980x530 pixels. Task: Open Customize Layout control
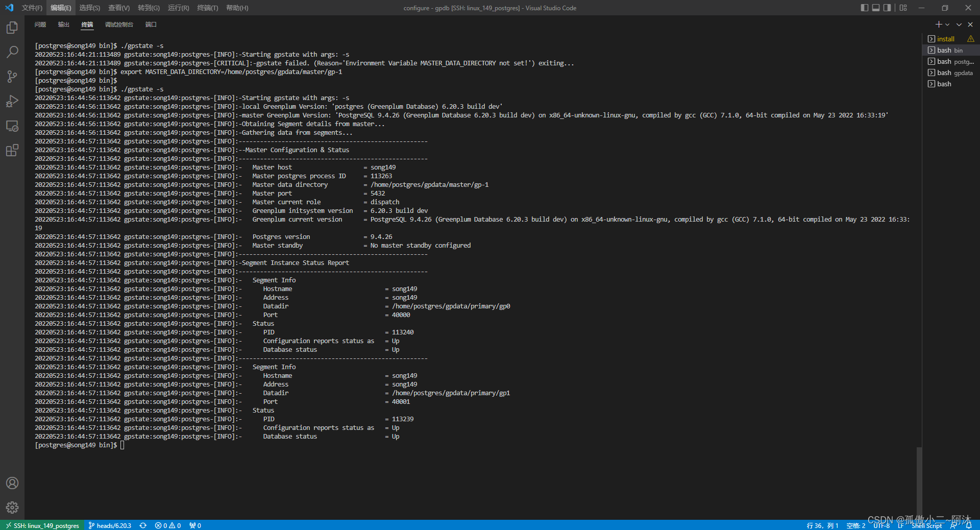coord(903,8)
